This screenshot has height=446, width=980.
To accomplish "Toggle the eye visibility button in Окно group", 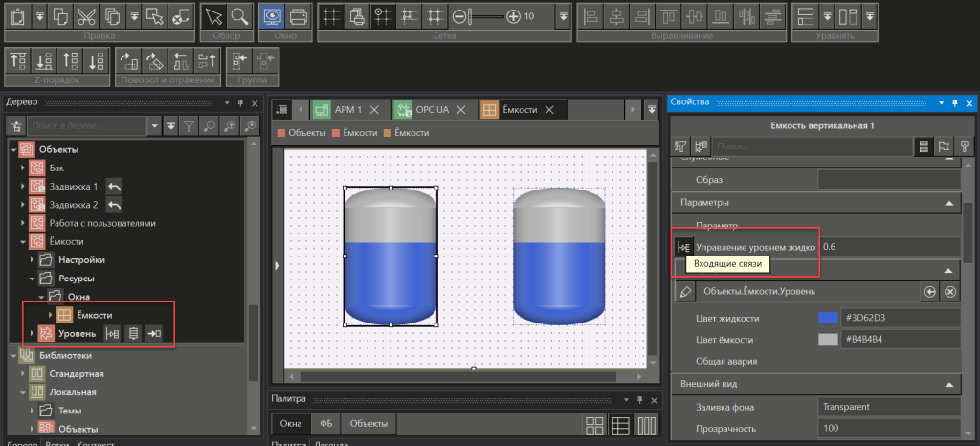I will pos(272,16).
